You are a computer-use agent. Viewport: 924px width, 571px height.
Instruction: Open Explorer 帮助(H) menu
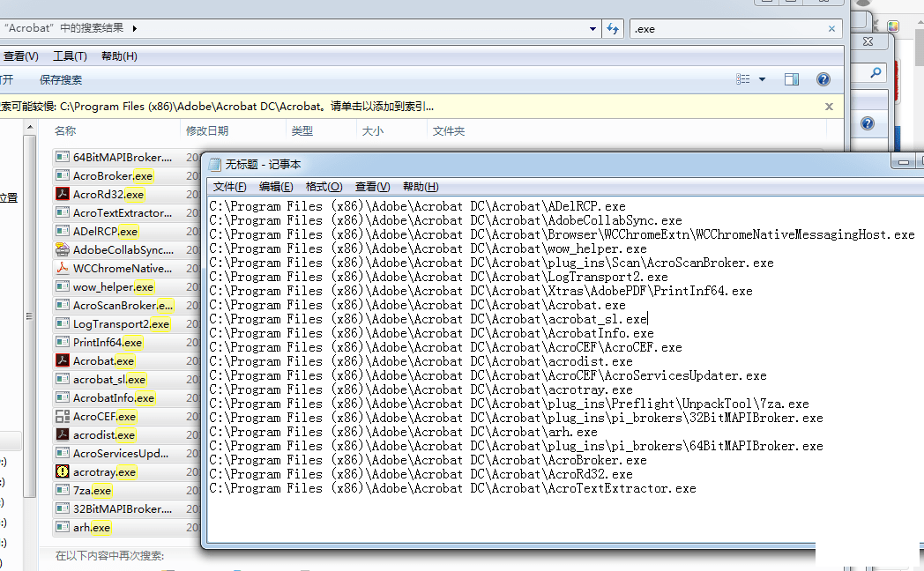[119, 56]
